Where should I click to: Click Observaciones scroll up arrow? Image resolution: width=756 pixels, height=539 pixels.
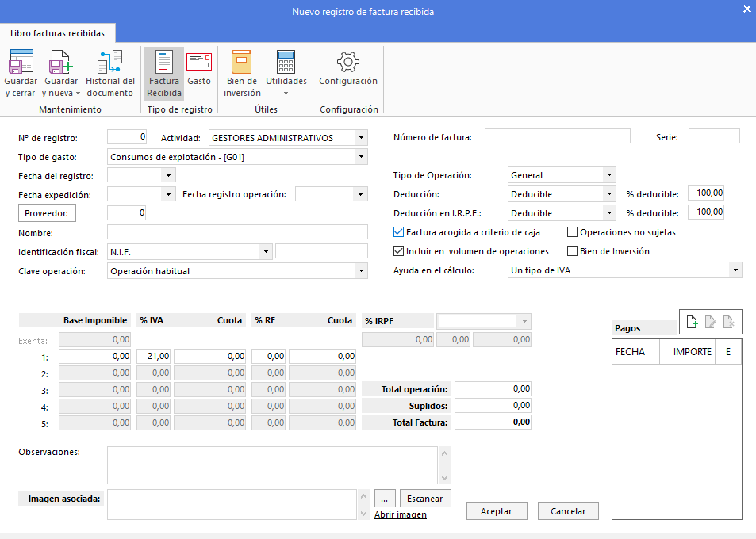(444, 453)
